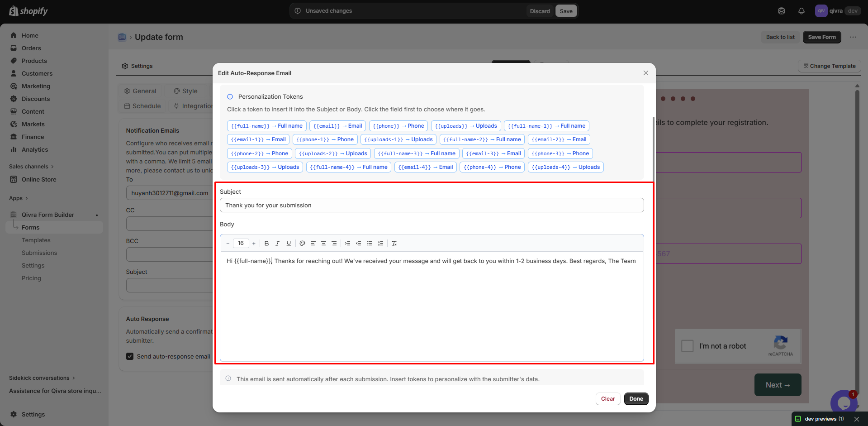
Task: Insert the {{full-name-4}} token
Action: (x=349, y=167)
